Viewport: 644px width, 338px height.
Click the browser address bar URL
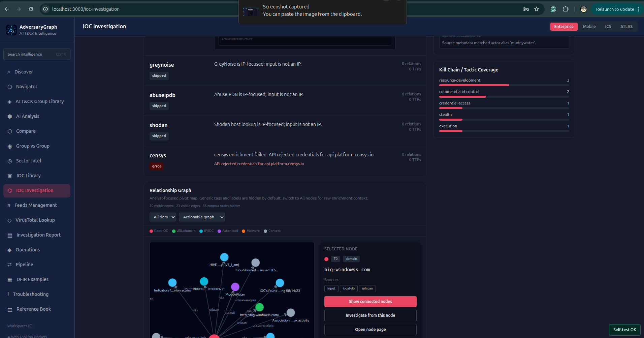pyautogui.click(x=86, y=9)
